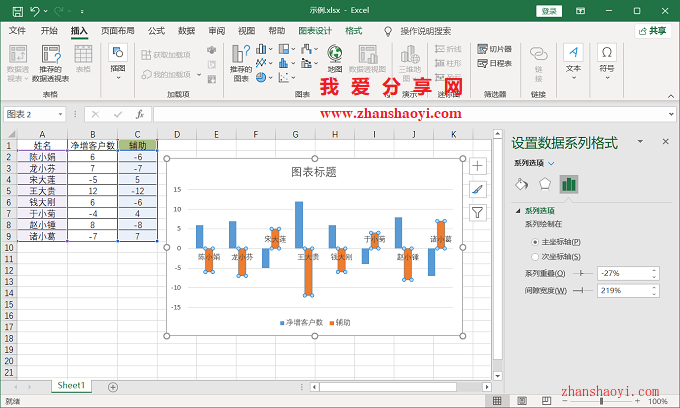Select the Sheet1 tab
680x408 pixels.
[71, 385]
